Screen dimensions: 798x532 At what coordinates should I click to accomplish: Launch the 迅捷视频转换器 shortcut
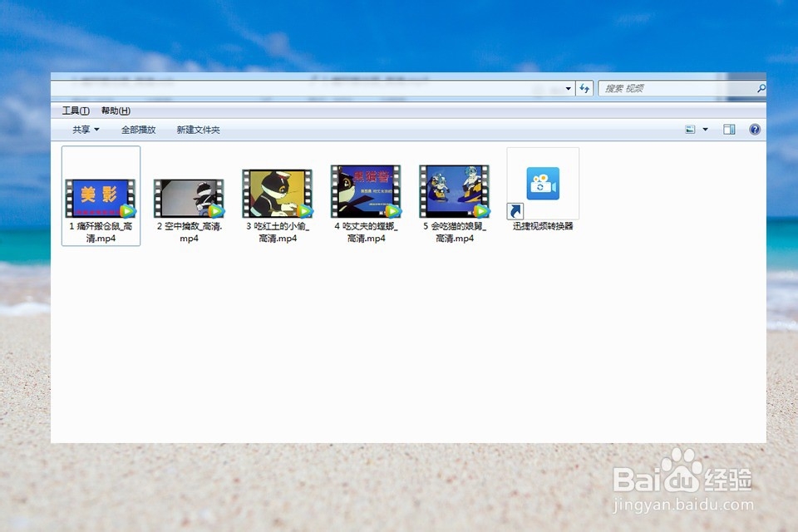point(543,185)
